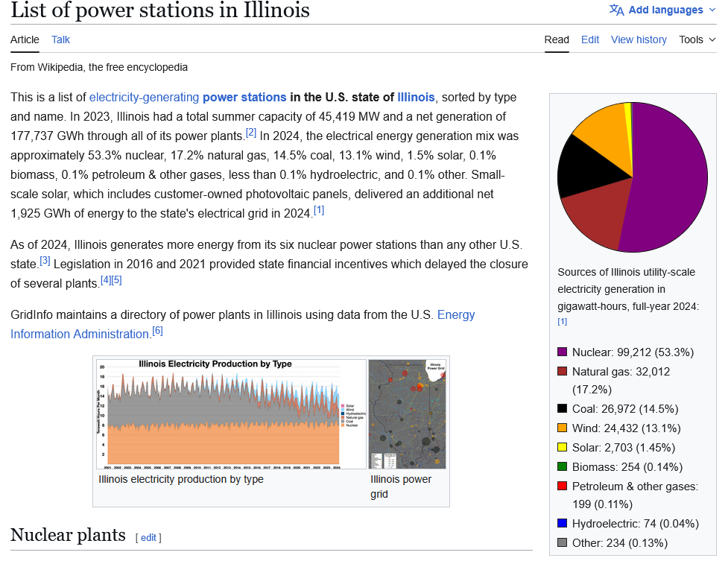Jump to citation [6] after Energy Information Administration
Screen dimensions: 728x564
(x=158, y=331)
